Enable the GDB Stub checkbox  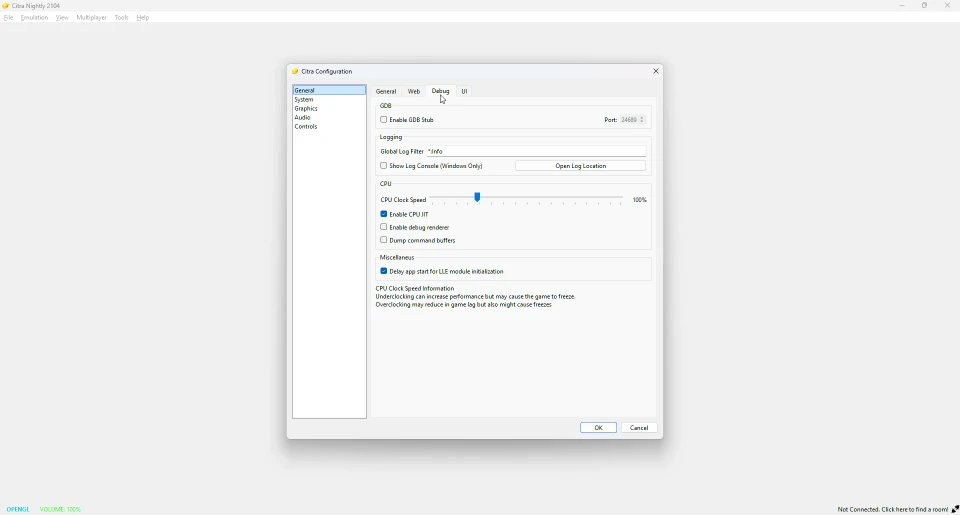click(384, 120)
